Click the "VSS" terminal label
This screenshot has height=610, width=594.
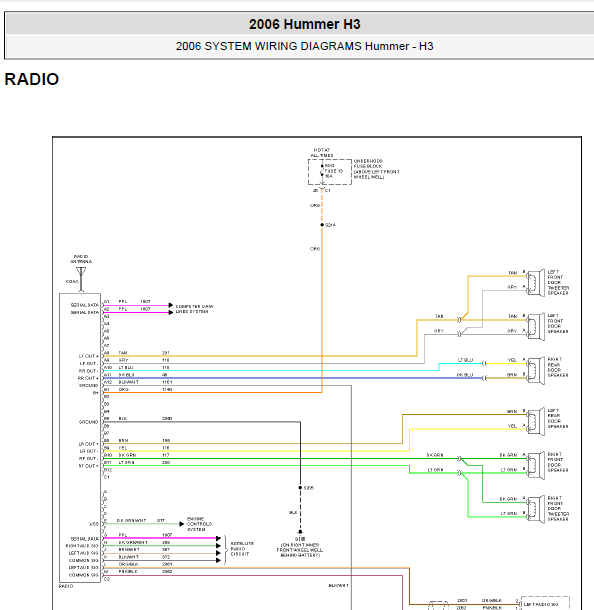[x=94, y=524]
